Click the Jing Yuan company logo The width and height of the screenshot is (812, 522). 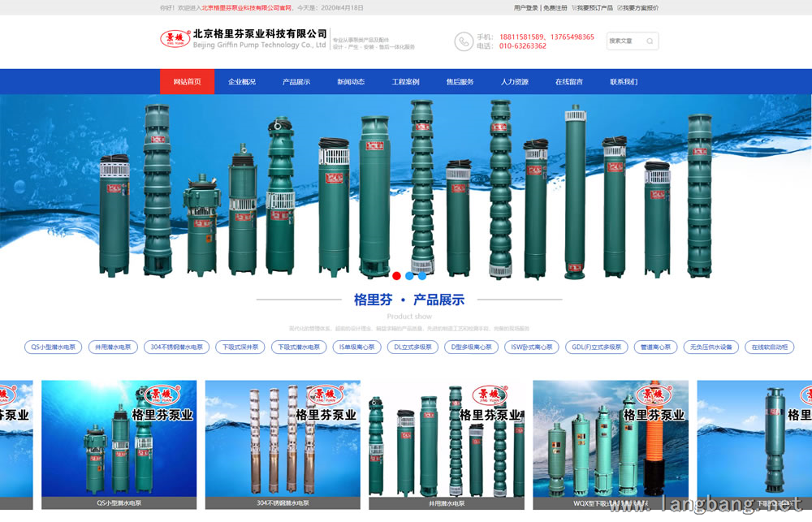click(x=175, y=38)
